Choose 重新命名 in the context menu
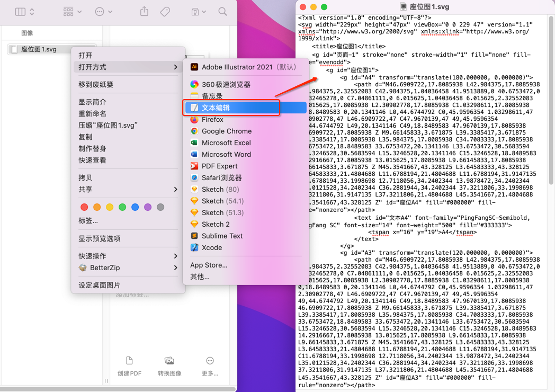 pos(128,114)
